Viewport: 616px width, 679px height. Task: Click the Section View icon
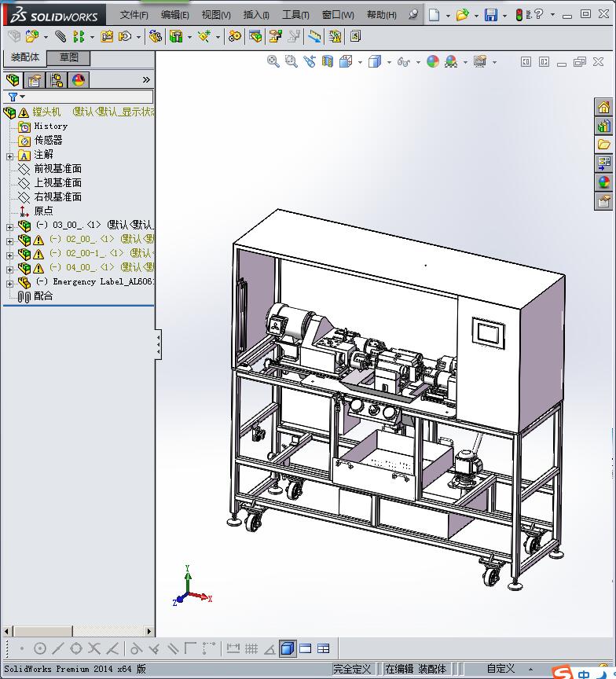[328, 61]
